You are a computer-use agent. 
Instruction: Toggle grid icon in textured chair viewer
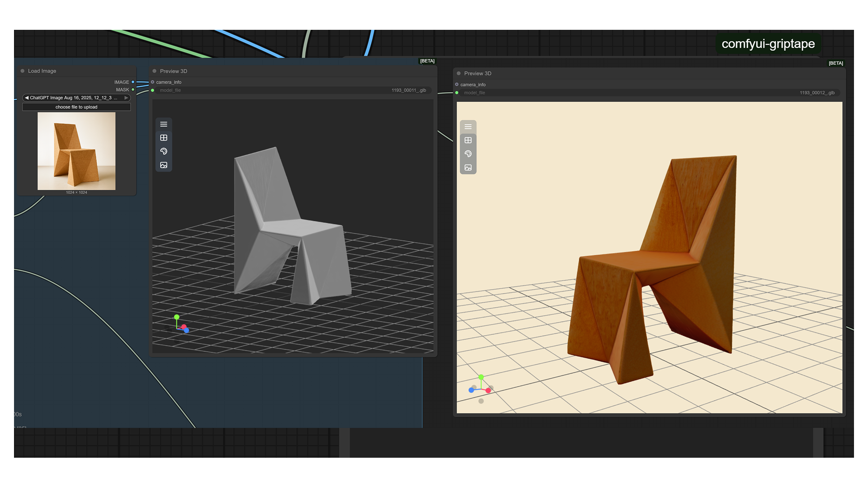click(468, 141)
